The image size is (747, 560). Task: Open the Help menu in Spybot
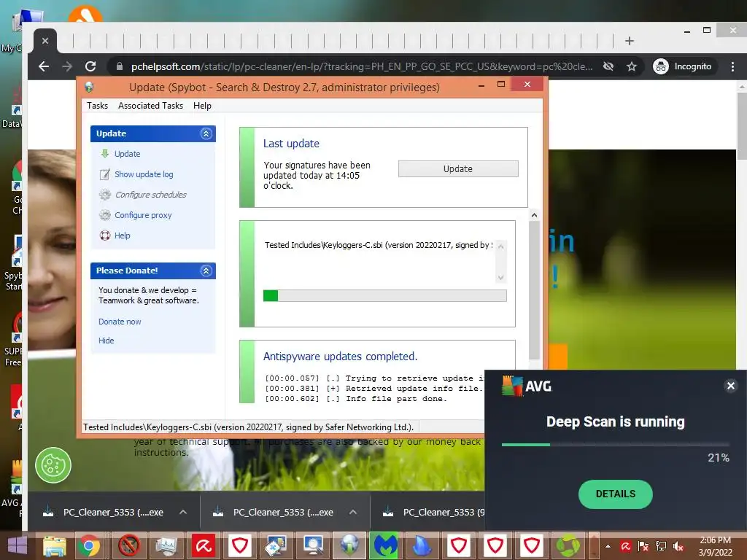[202, 106]
